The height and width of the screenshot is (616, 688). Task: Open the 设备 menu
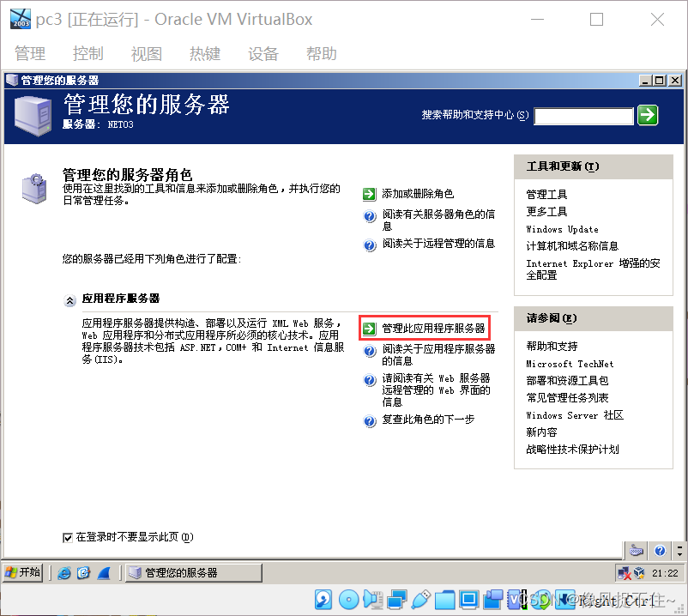pyautogui.click(x=263, y=54)
